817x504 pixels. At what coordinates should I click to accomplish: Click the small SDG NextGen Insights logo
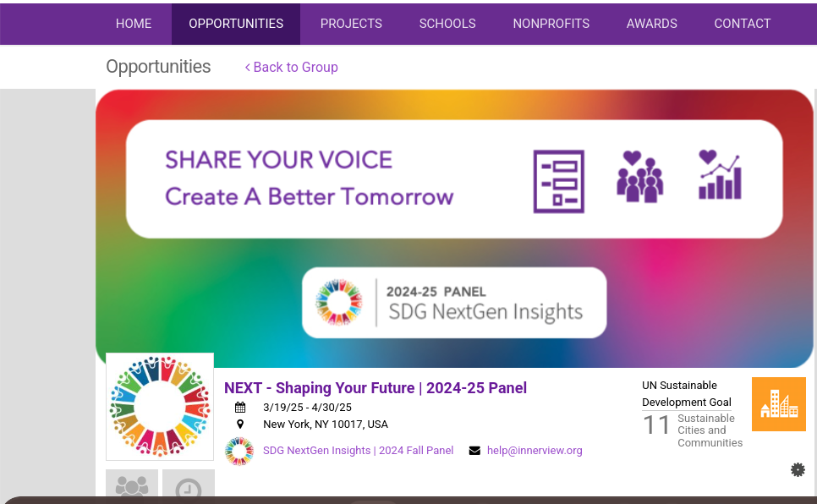(x=239, y=451)
